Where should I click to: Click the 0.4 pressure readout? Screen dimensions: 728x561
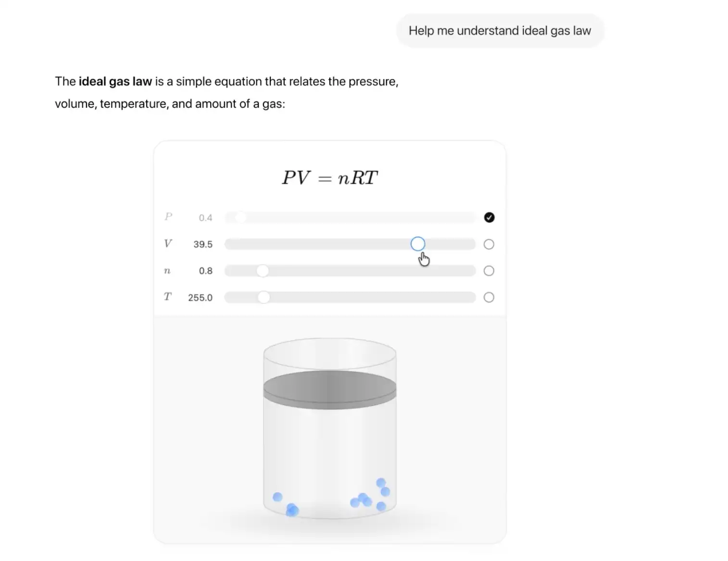[206, 217]
